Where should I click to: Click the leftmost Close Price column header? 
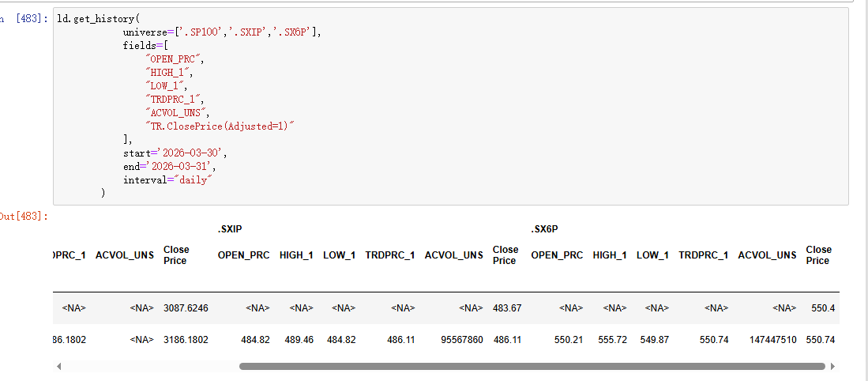(x=177, y=255)
